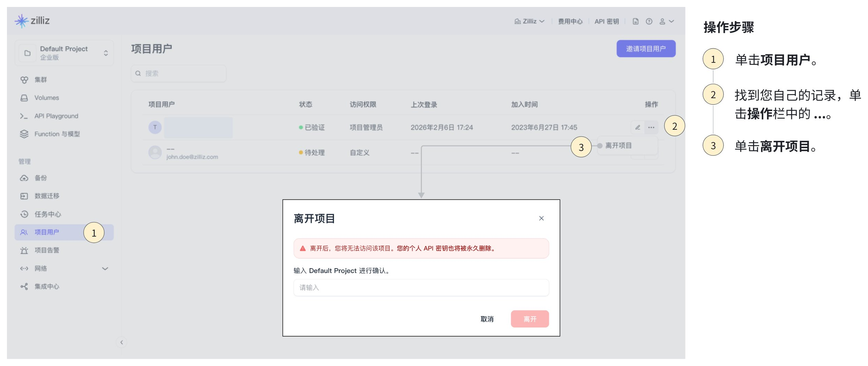
Task: Go to 项目告警 in the sidebar
Action: point(47,250)
